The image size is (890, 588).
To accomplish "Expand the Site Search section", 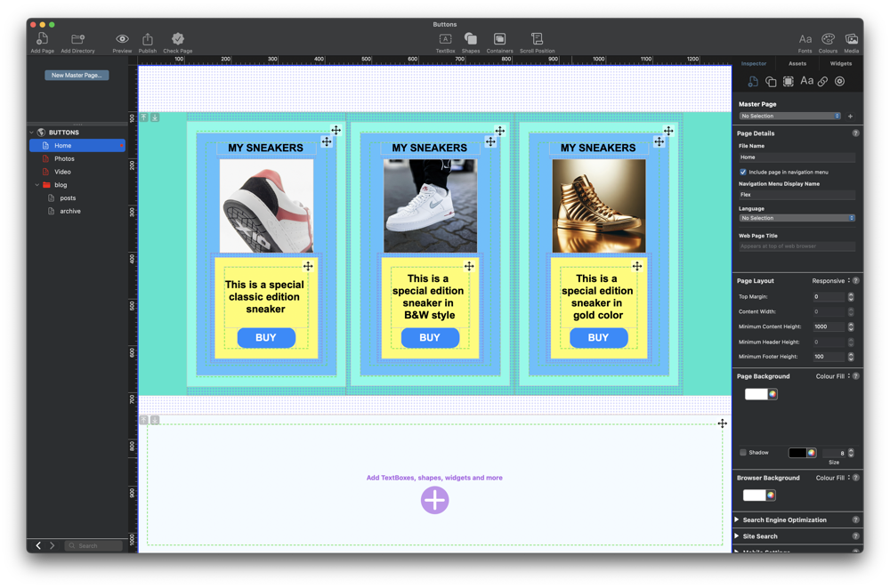I will [737, 536].
